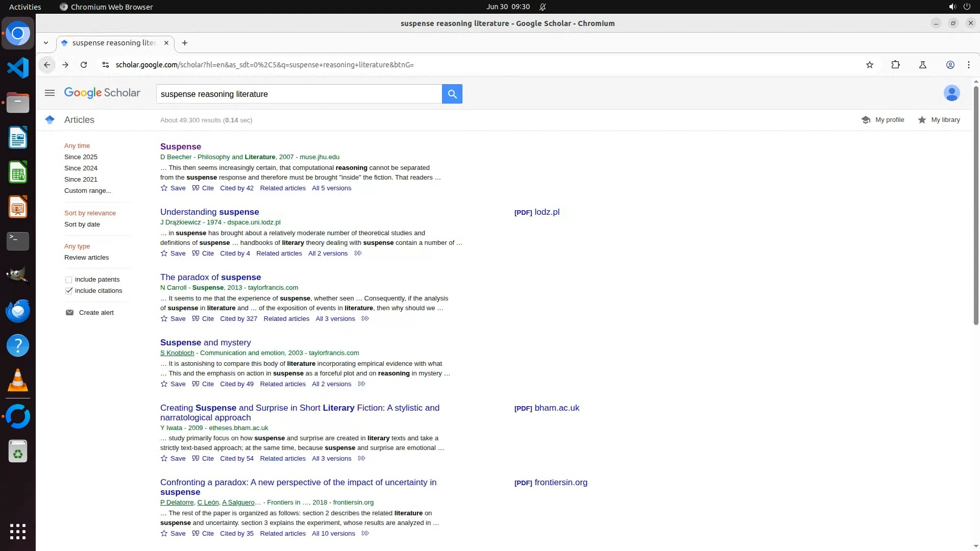Image resolution: width=980 pixels, height=551 pixels.
Task: Open the Chromium extensions puzzle icon
Action: 895,65
